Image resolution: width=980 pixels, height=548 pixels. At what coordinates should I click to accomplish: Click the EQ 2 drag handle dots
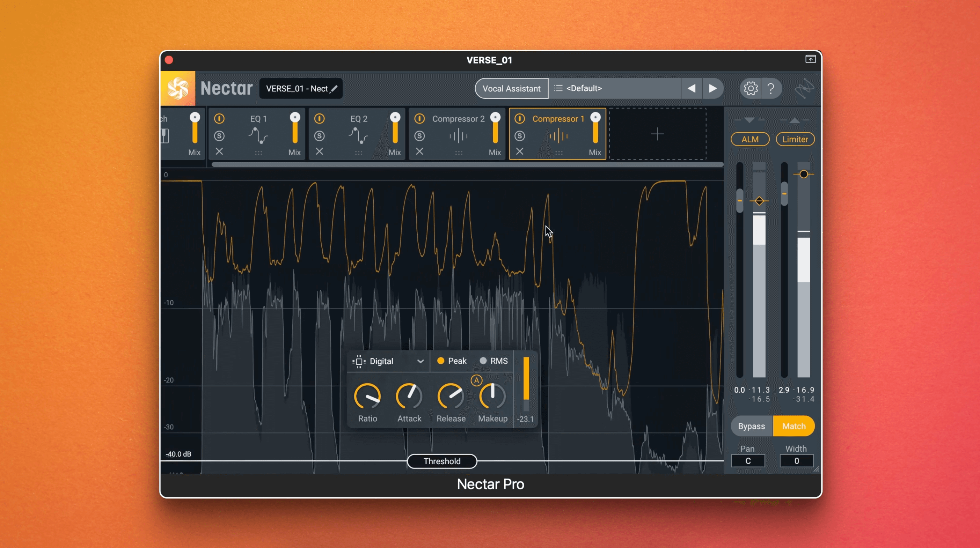[x=358, y=153]
